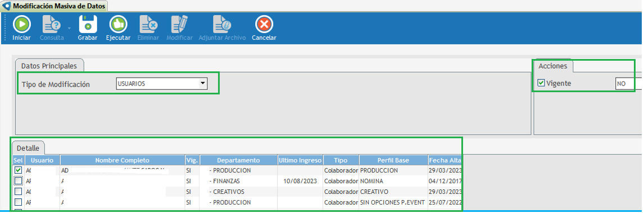
Task: Run the Ejecutar thumbs-up icon
Action: pos(118,25)
